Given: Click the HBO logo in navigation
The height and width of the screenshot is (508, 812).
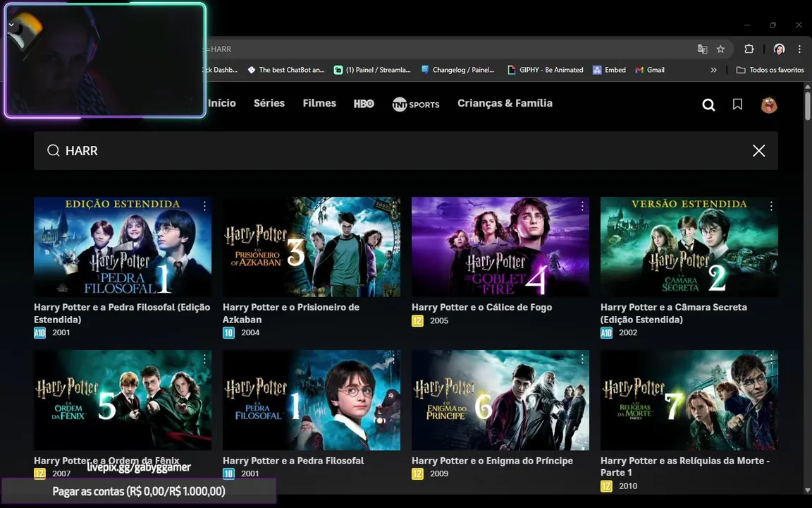Looking at the screenshot, I should (x=364, y=104).
